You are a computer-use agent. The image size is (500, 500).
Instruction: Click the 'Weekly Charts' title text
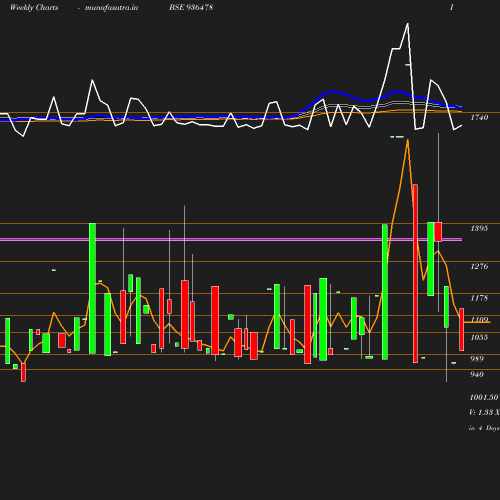click(x=34, y=7)
